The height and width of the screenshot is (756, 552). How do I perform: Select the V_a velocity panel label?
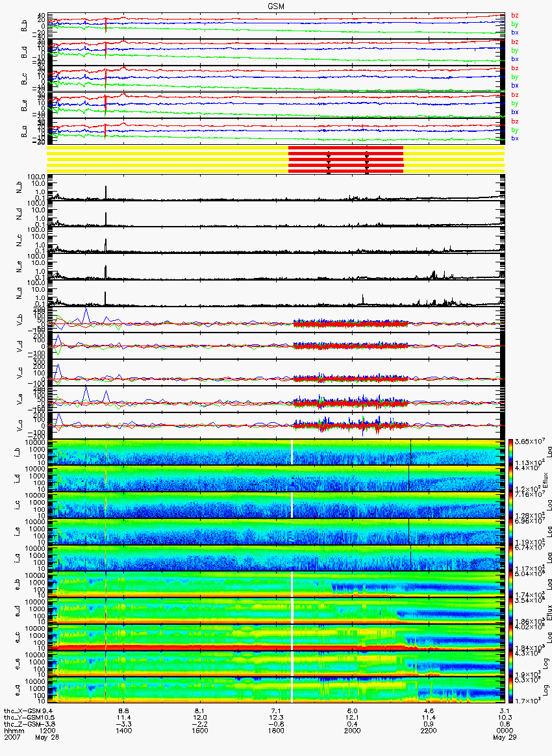coord(19,427)
